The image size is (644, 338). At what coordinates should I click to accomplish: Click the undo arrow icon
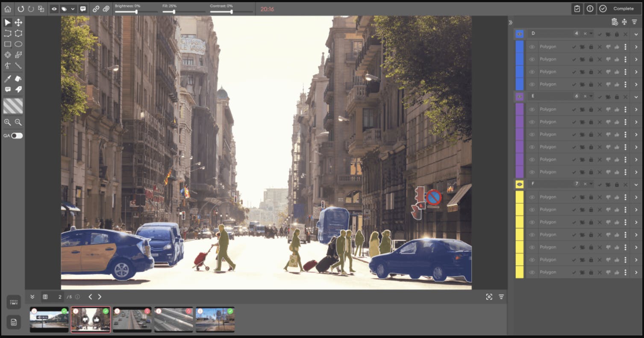pyautogui.click(x=21, y=9)
